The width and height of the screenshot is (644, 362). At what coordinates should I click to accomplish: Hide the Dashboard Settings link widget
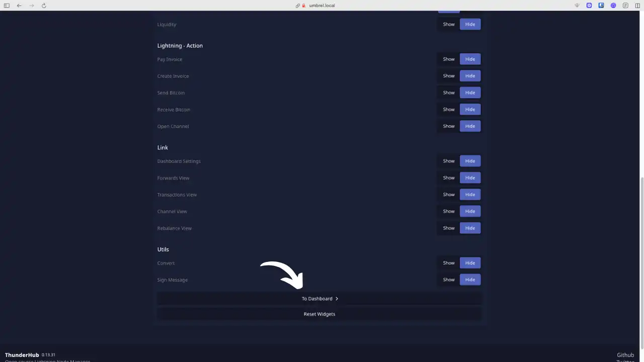coord(470,161)
